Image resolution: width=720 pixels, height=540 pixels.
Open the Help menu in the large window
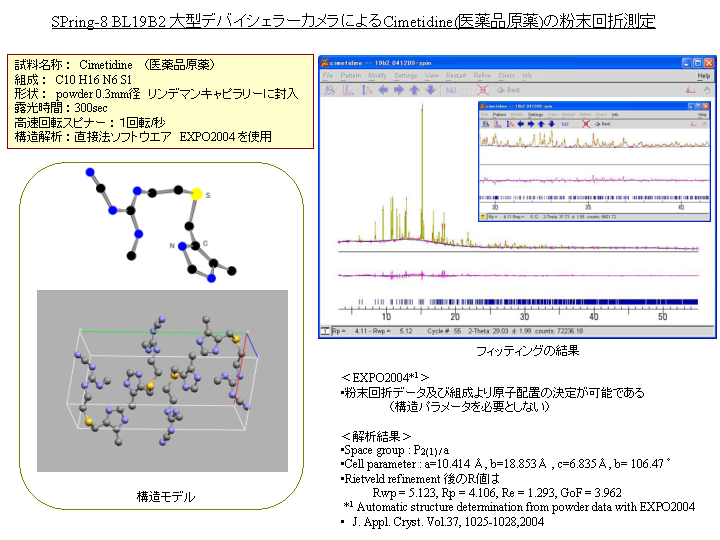click(x=703, y=75)
